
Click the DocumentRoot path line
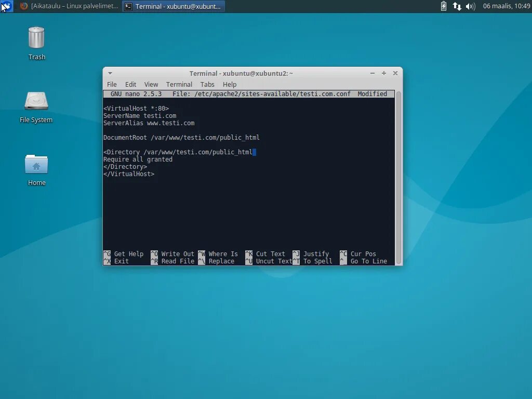(x=181, y=138)
